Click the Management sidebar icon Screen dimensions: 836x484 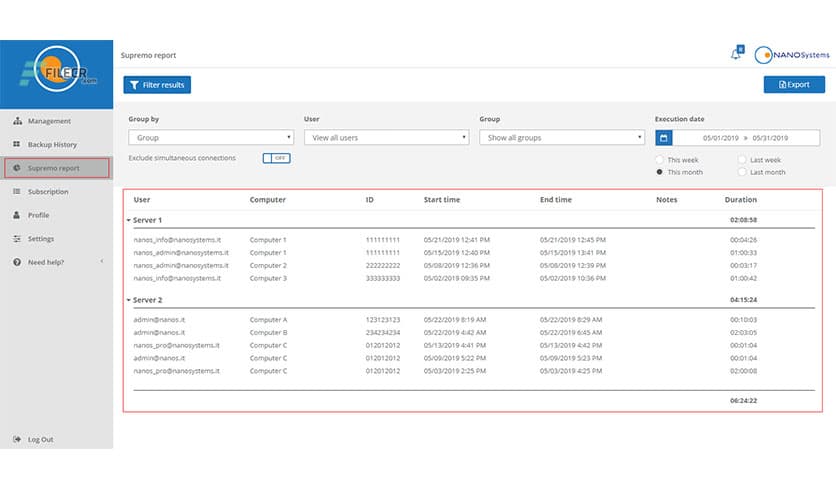click(x=17, y=121)
